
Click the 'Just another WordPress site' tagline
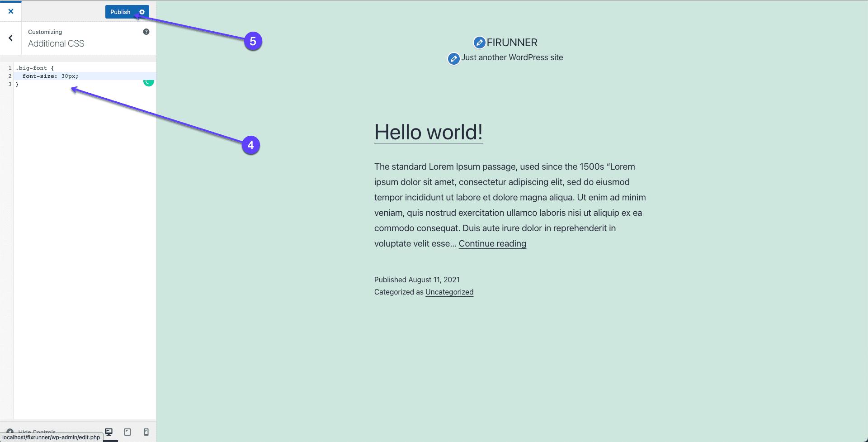(x=512, y=57)
